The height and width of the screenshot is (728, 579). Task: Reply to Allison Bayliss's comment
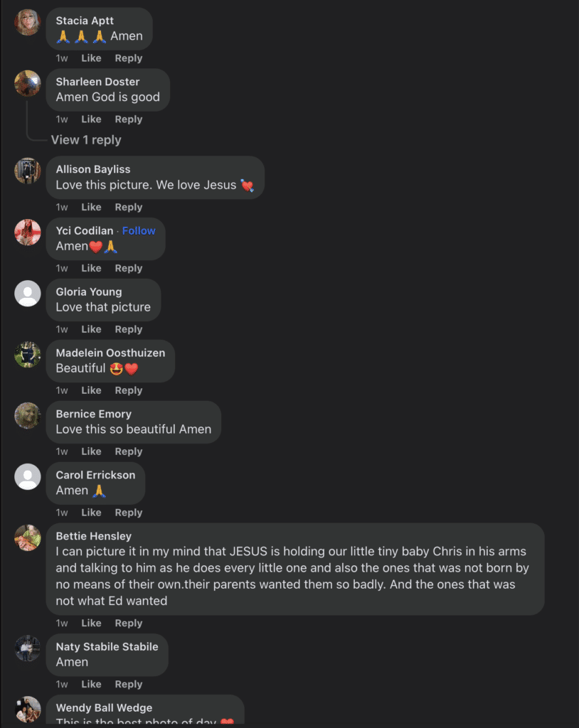129,207
